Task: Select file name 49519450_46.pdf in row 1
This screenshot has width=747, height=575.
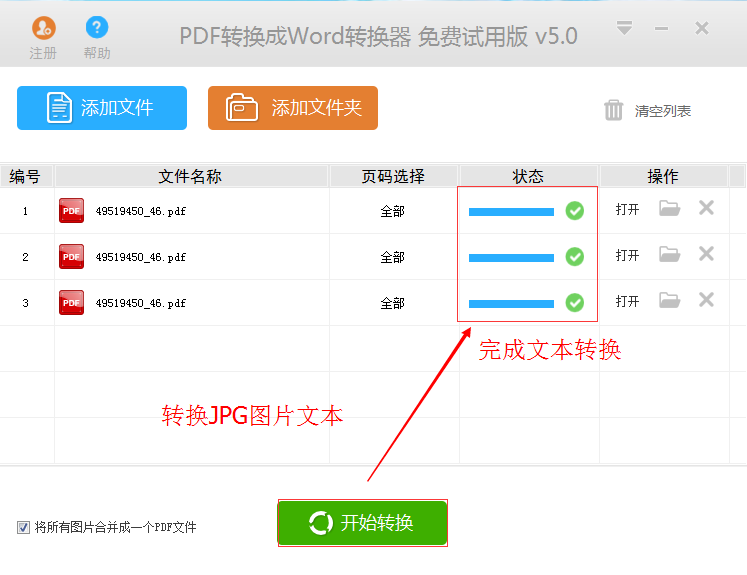Action: coord(141,211)
